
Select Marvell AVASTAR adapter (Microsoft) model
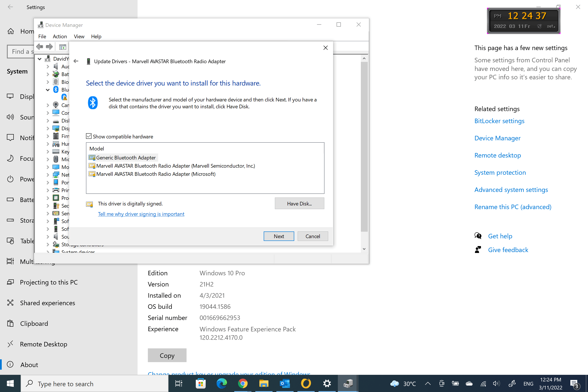click(156, 174)
